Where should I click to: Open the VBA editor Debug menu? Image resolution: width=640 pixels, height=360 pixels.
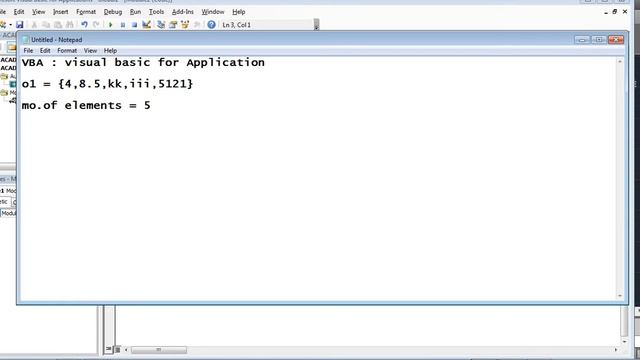[x=113, y=12]
